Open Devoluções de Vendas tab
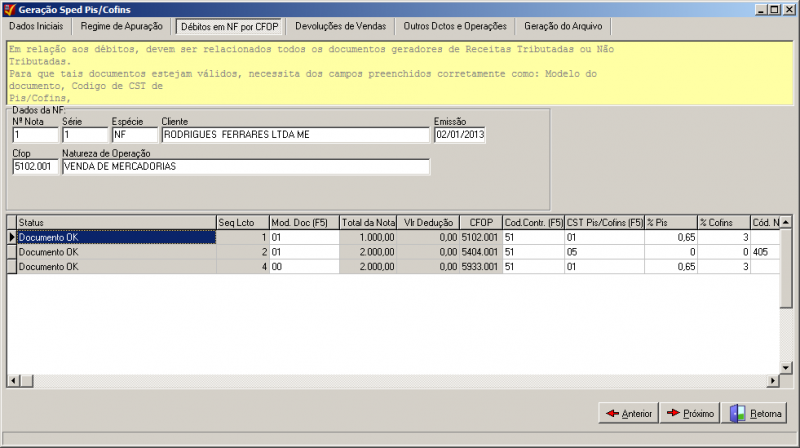800x448 pixels. [x=340, y=26]
